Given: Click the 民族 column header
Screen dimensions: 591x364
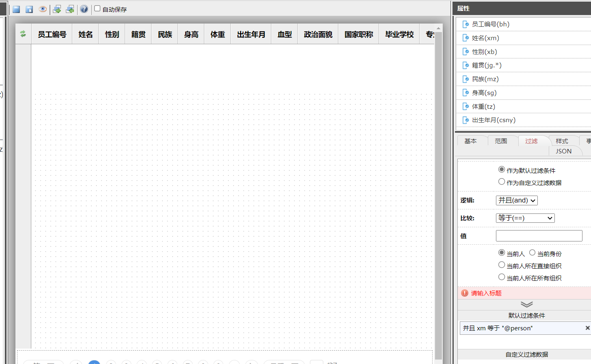Looking at the screenshot, I should [x=165, y=34].
